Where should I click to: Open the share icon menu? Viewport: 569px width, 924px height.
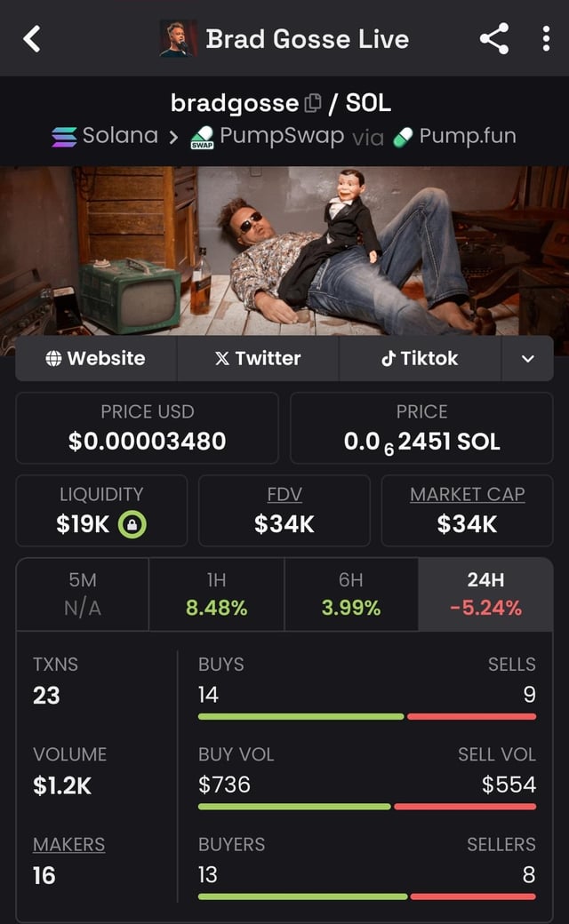pyautogui.click(x=493, y=38)
